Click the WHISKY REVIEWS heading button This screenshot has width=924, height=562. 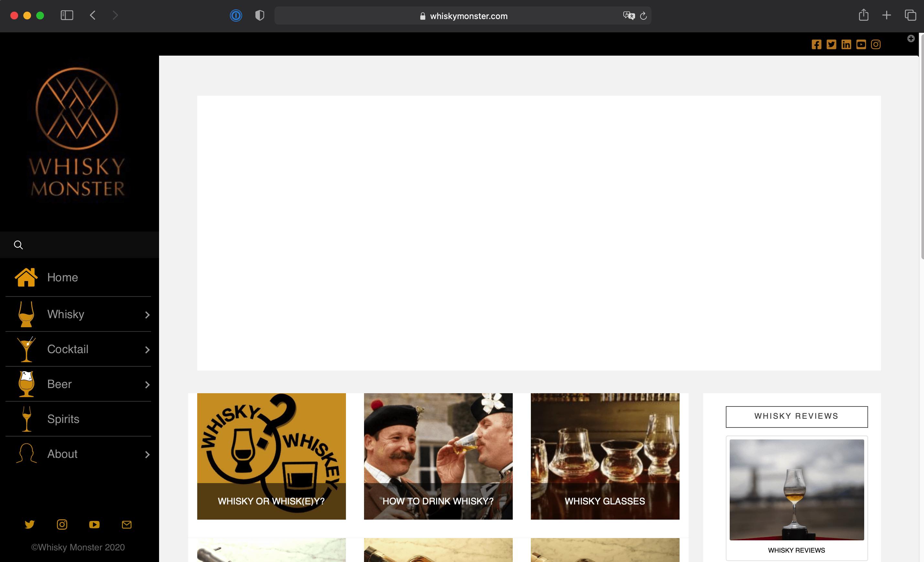[x=797, y=416]
